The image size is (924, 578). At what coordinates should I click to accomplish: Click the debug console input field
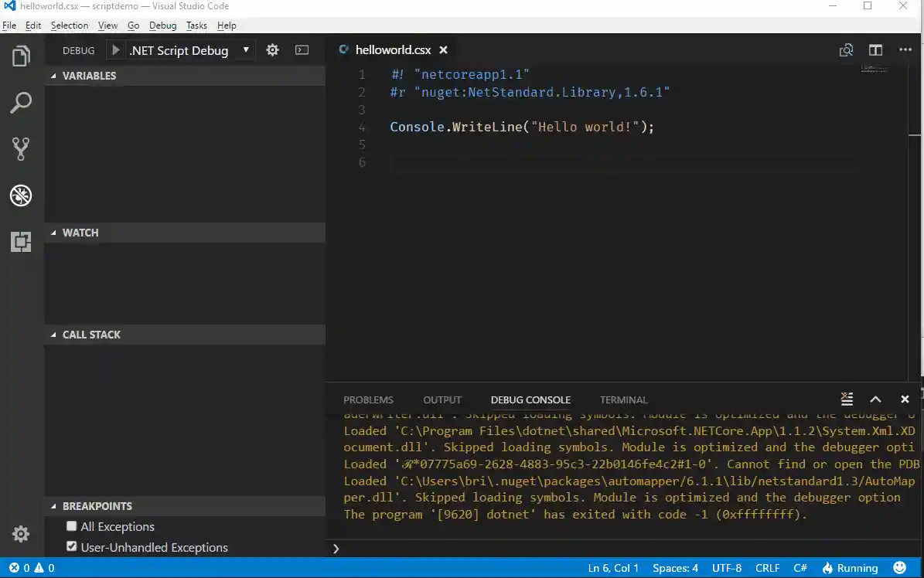click(619, 548)
